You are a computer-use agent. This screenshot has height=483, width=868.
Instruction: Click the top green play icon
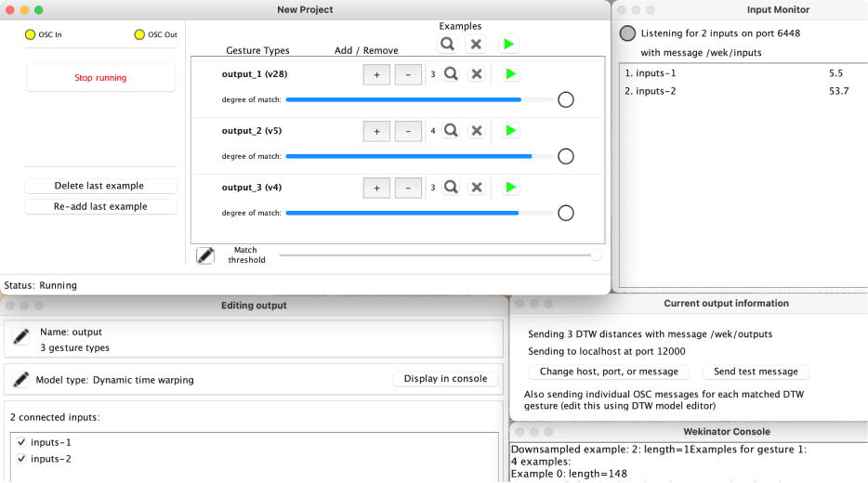click(x=506, y=44)
